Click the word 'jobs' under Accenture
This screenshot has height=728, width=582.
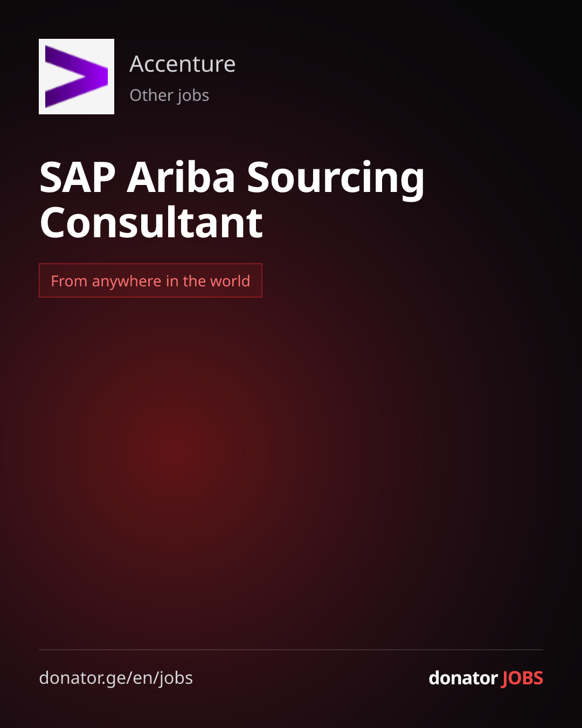(x=193, y=96)
